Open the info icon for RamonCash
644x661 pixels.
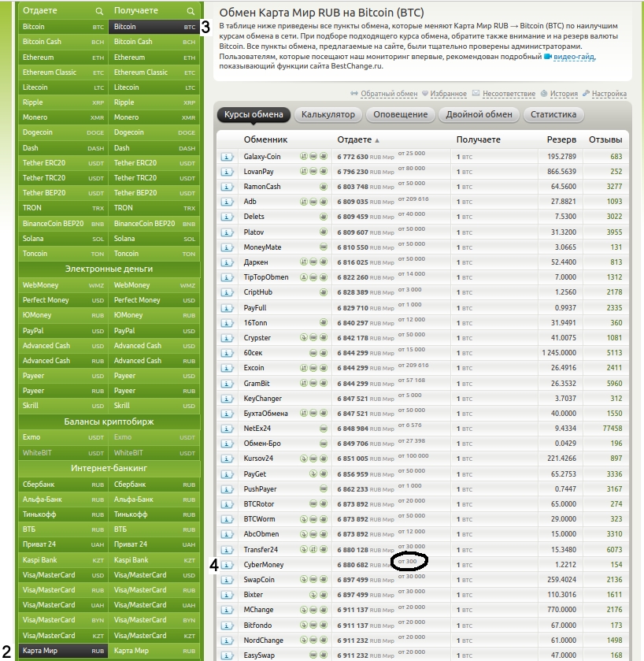coord(227,187)
